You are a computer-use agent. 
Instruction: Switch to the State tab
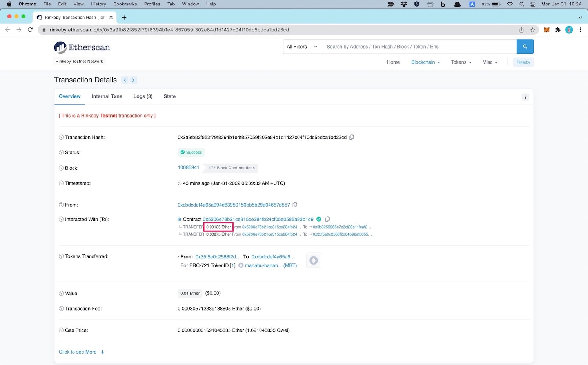pos(170,96)
